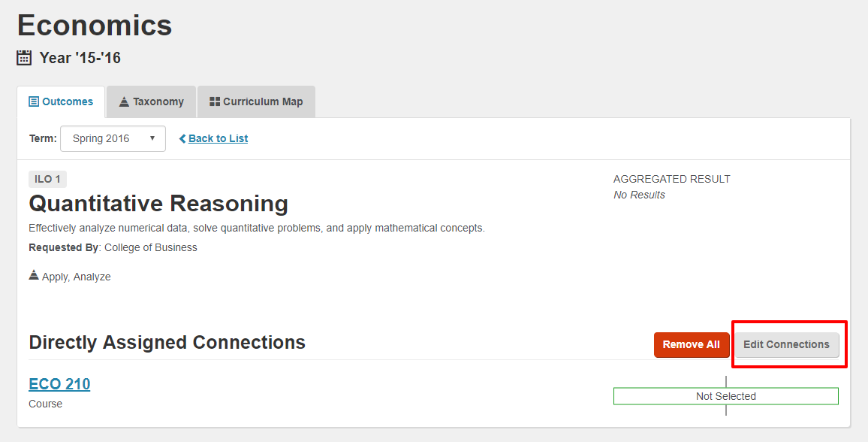Click the Economics page title

tap(95, 26)
